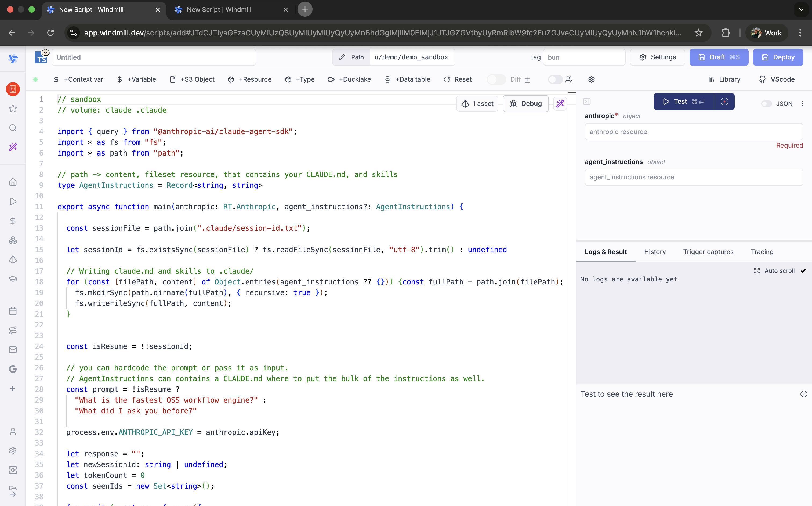Switch to the Tracing tab
This screenshot has width=812, height=506.
pyautogui.click(x=762, y=252)
